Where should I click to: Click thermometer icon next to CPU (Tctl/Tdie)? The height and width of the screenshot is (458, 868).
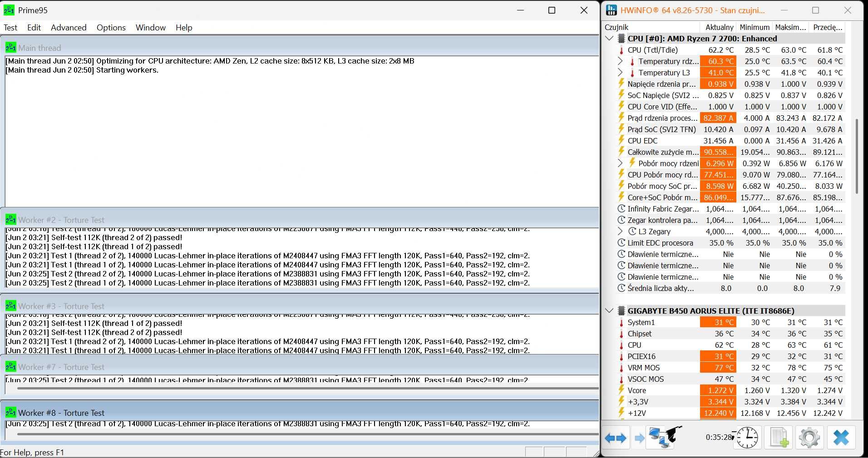click(x=621, y=50)
